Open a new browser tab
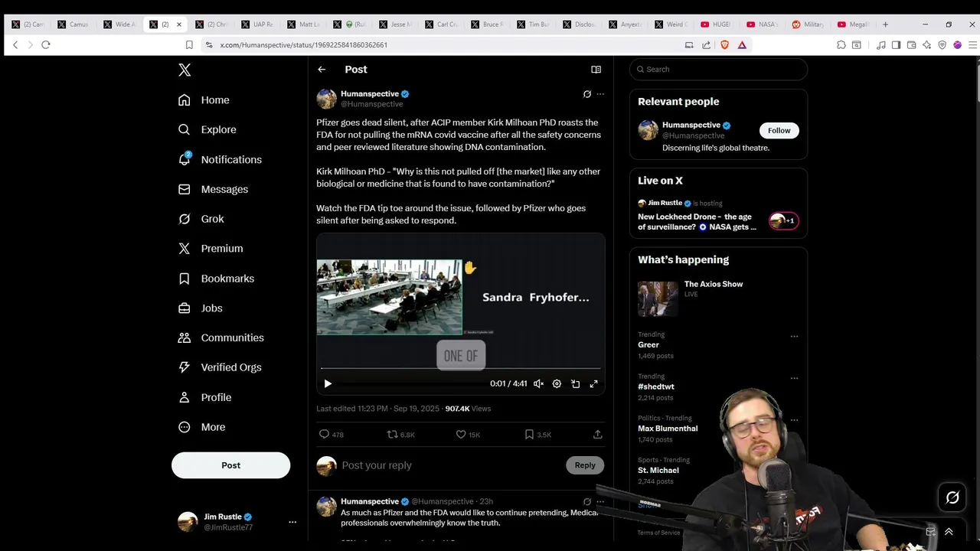This screenshot has height=551, width=980. (885, 24)
